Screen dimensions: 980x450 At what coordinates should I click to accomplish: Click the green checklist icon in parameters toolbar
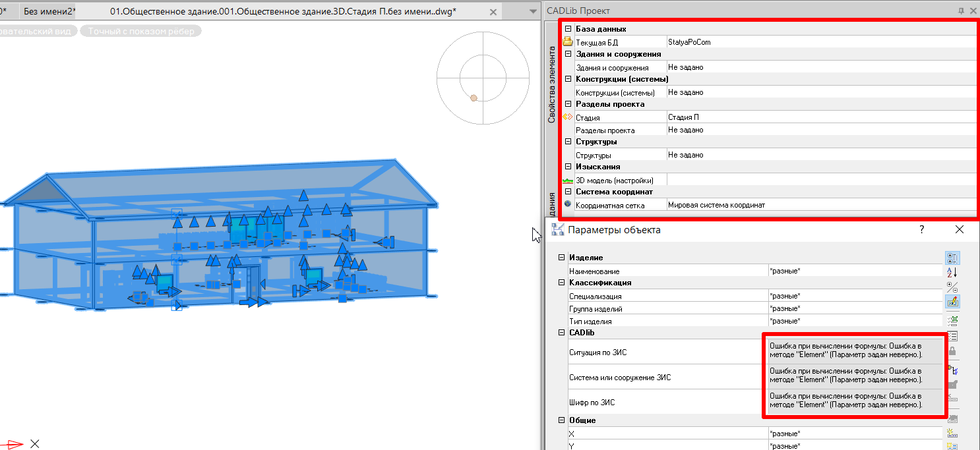pos(952,321)
